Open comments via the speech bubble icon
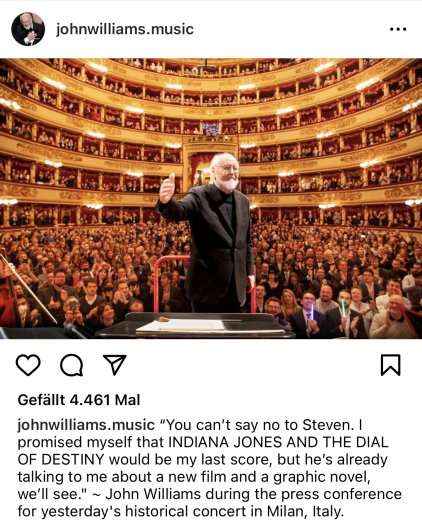The width and height of the screenshot is (422, 525). click(x=72, y=365)
